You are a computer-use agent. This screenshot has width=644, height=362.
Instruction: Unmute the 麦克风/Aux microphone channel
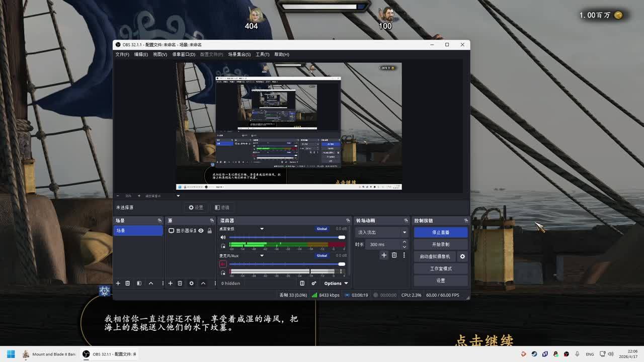[223, 264]
